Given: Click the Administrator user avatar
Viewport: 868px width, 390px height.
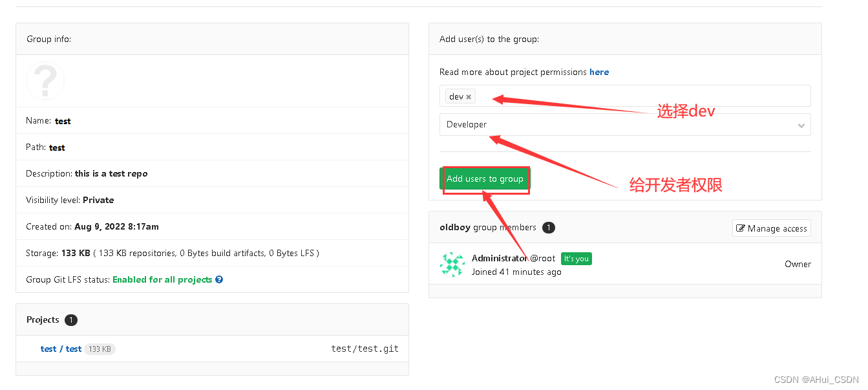Looking at the screenshot, I should click(x=452, y=265).
